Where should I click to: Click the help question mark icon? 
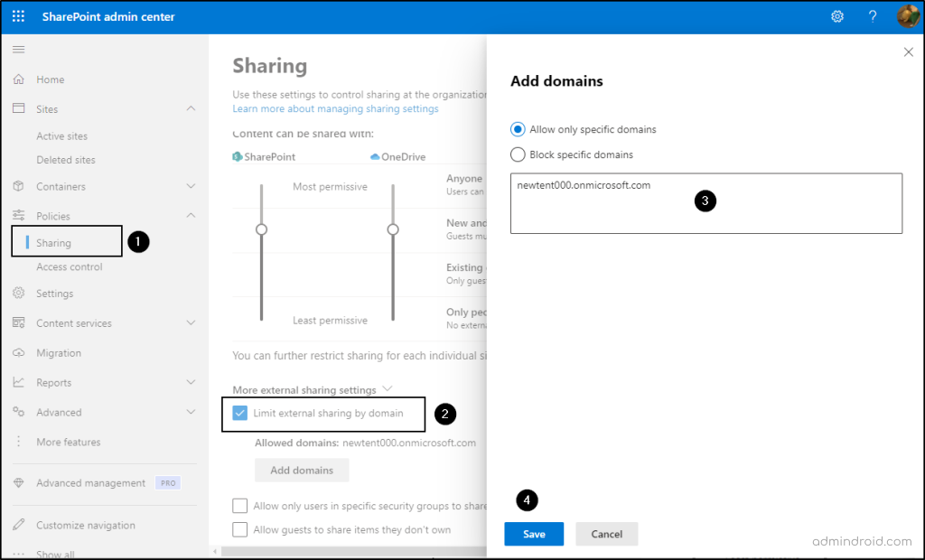(872, 17)
